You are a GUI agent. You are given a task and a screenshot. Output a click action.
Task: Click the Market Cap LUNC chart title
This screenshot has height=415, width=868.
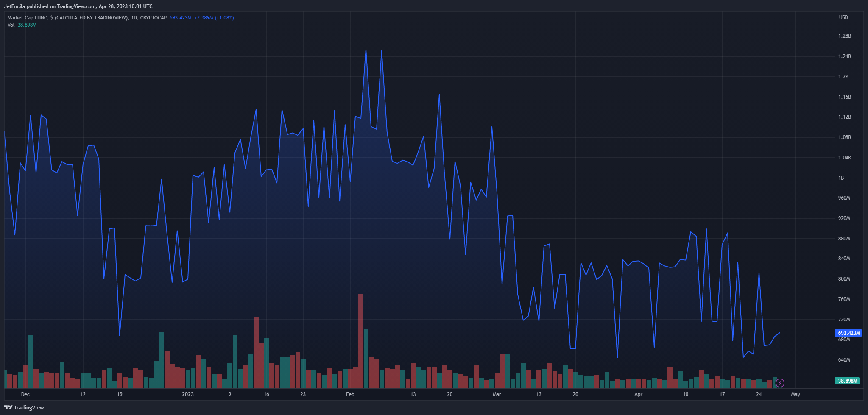tap(87, 18)
